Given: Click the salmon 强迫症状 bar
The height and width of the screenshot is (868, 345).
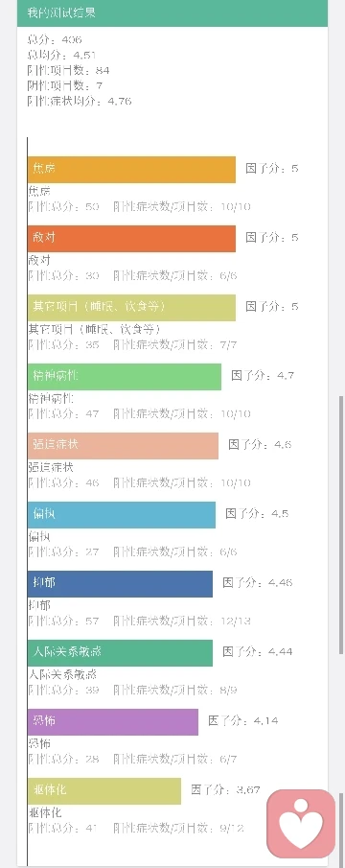Looking at the screenshot, I should pyautogui.click(x=123, y=446).
